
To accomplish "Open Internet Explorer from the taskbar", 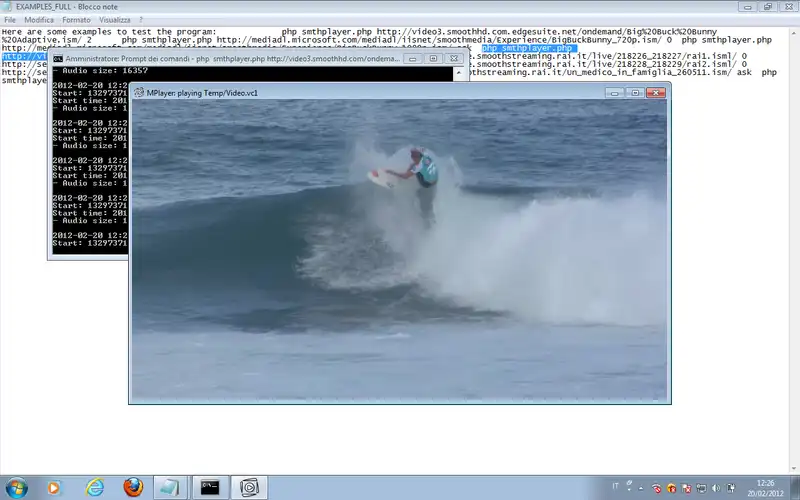I will pyautogui.click(x=95, y=488).
